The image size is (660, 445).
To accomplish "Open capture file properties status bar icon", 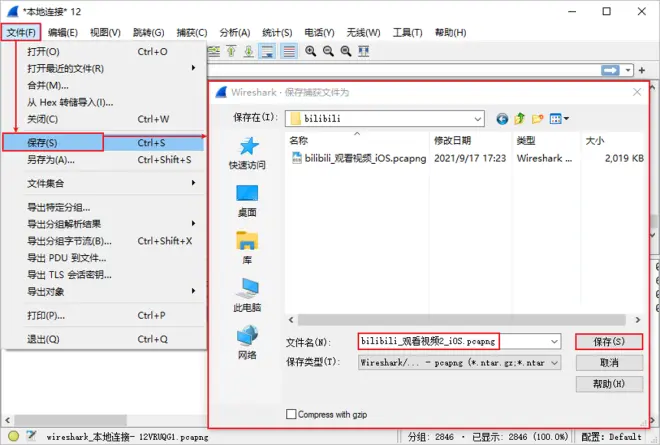I will pyautogui.click(x=31, y=436).
